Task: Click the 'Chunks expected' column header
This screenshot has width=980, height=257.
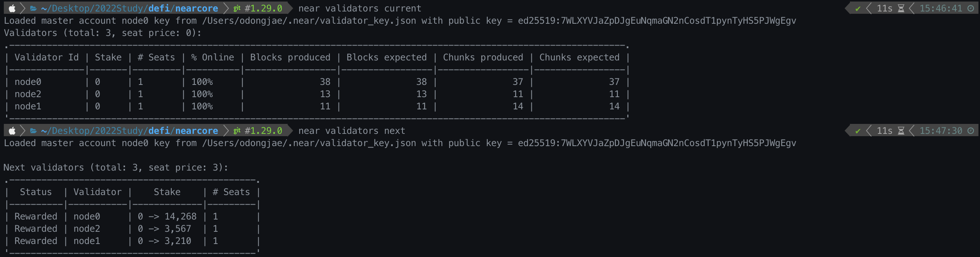Action: click(x=579, y=57)
